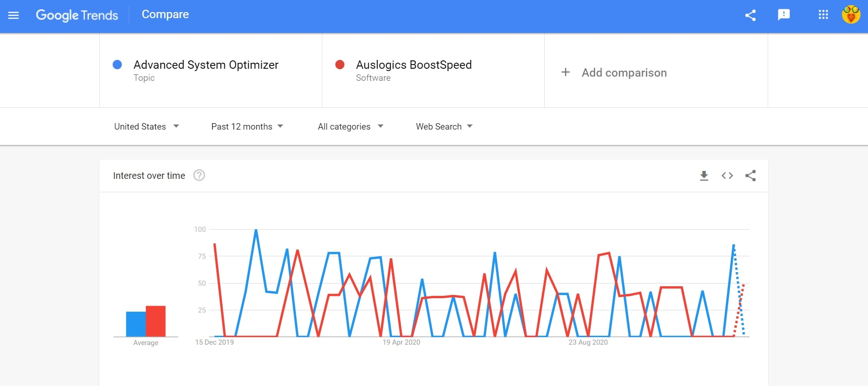Open the United States region dropdown
The image size is (868, 386).
pos(146,126)
